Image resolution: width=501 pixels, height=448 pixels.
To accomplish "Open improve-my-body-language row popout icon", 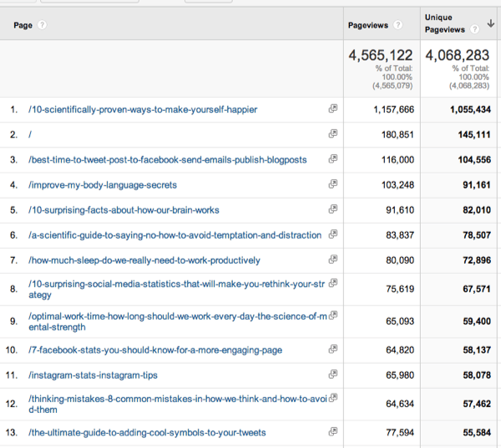I will click(333, 184).
